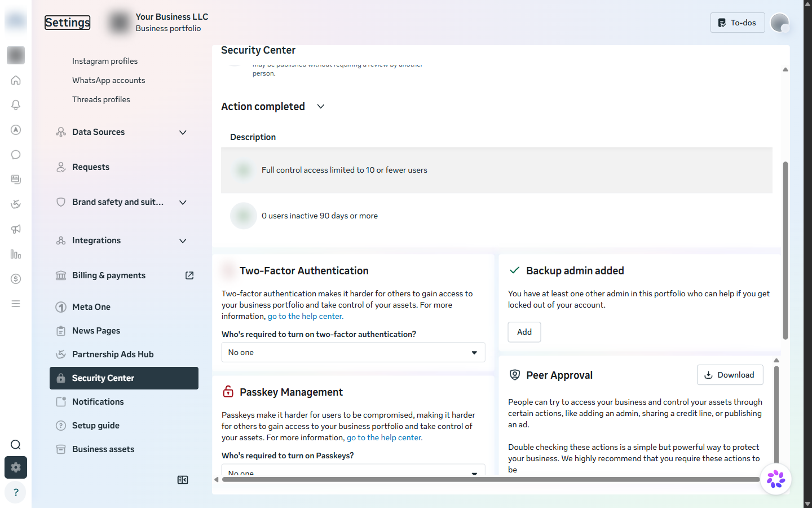Viewport: 812px width, 508px height.
Task: Click the external link icon beside Billing & payments
Action: point(189,275)
